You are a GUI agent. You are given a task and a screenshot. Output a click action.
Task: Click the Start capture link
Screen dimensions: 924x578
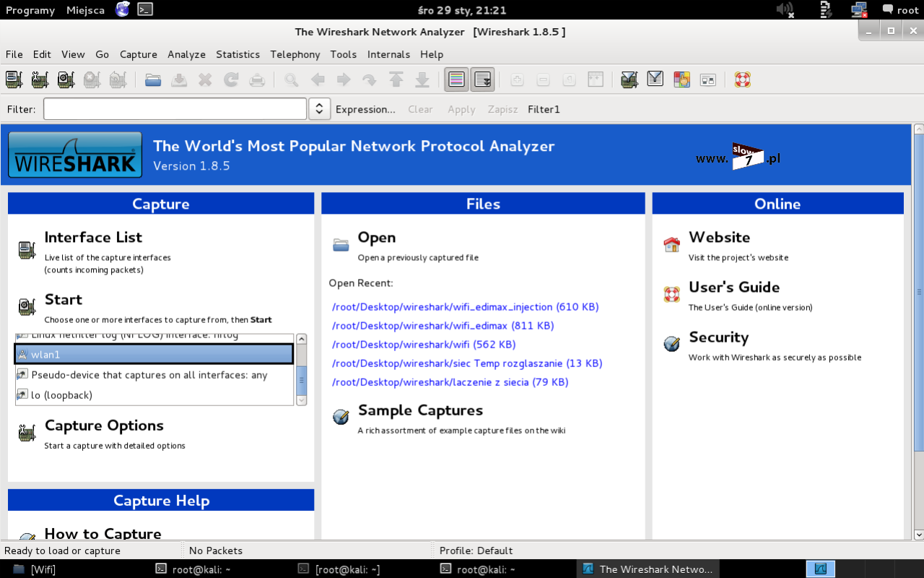coord(64,299)
